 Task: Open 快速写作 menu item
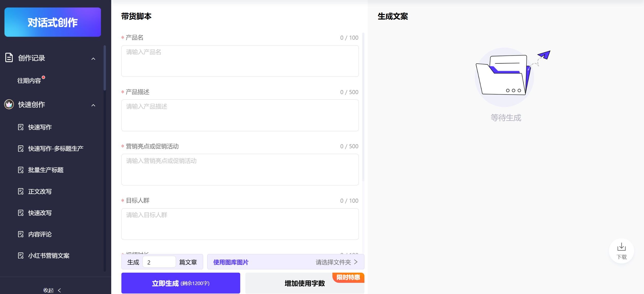(x=40, y=127)
